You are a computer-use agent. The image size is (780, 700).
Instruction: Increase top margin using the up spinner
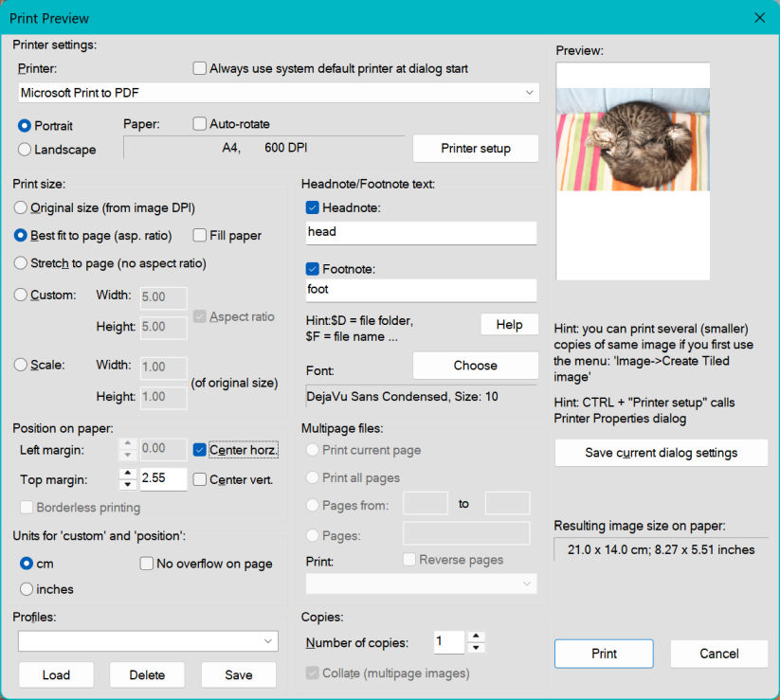[x=128, y=474]
